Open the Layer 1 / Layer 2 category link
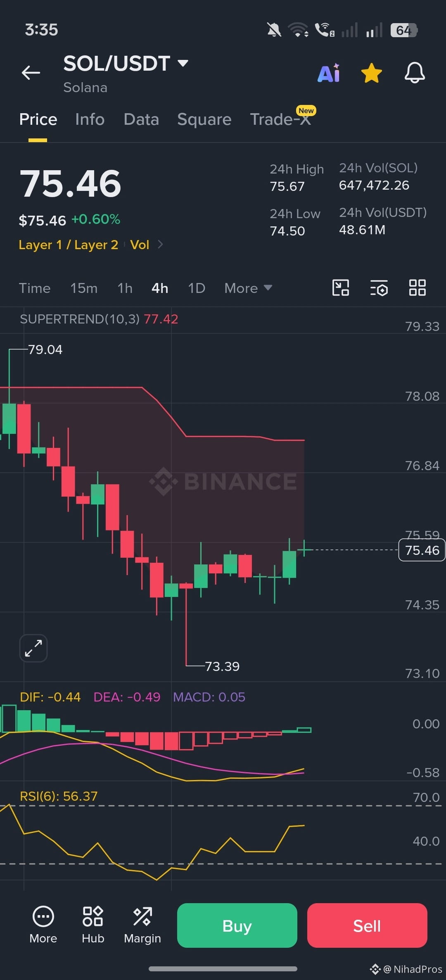This screenshot has width=446, height=980. pyautogui.click(x=69, y=245)
